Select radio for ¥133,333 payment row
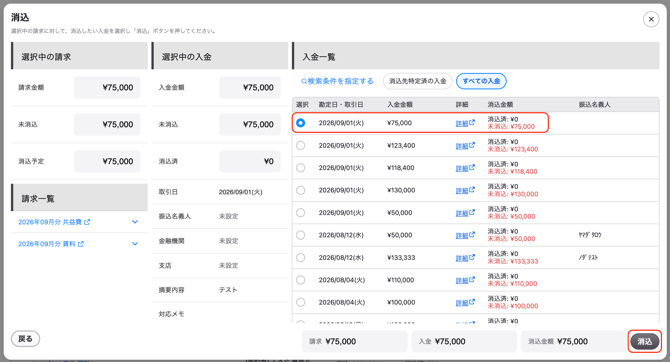Image resolution: width=670 pixels, height=362 pixels. click(301, 257)
